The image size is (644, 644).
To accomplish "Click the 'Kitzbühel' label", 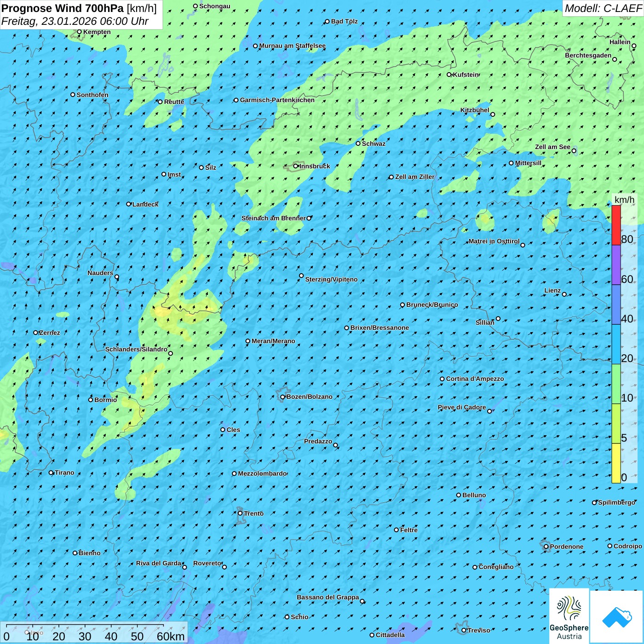I will (x=475, y=110).
